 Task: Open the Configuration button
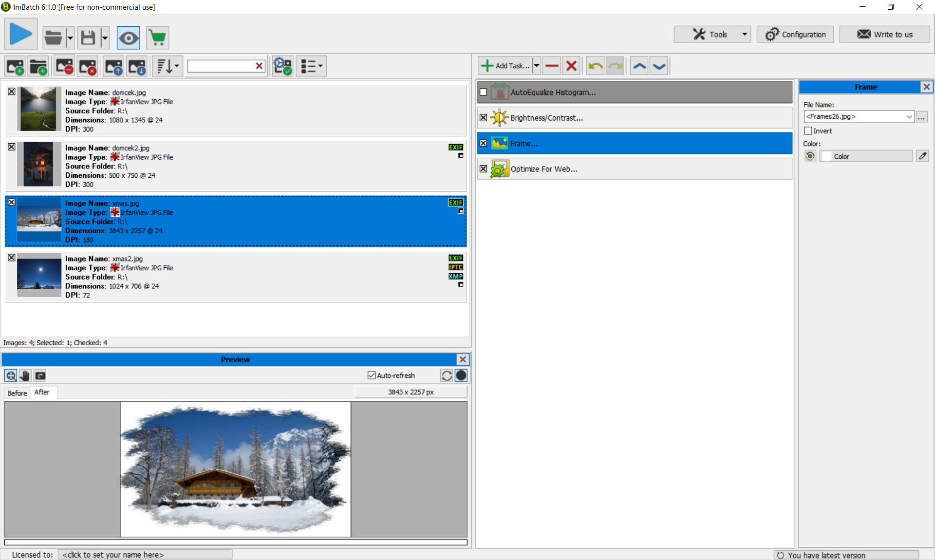click(795, 35)
